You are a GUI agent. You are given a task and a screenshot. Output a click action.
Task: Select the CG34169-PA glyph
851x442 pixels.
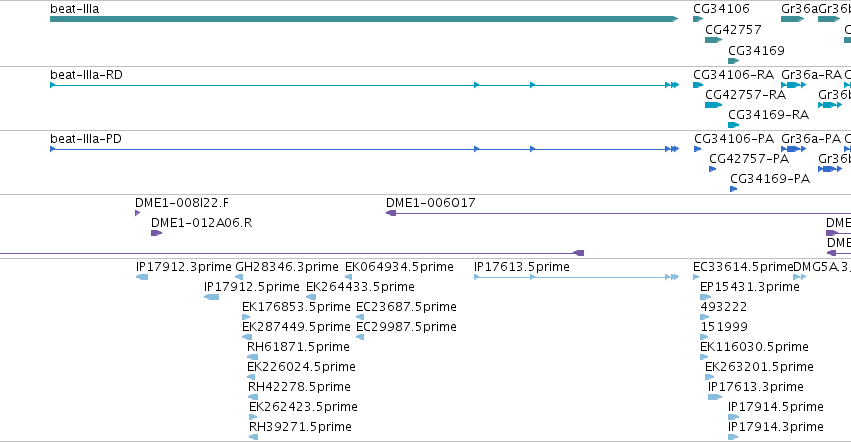click(x=733, y=189)
